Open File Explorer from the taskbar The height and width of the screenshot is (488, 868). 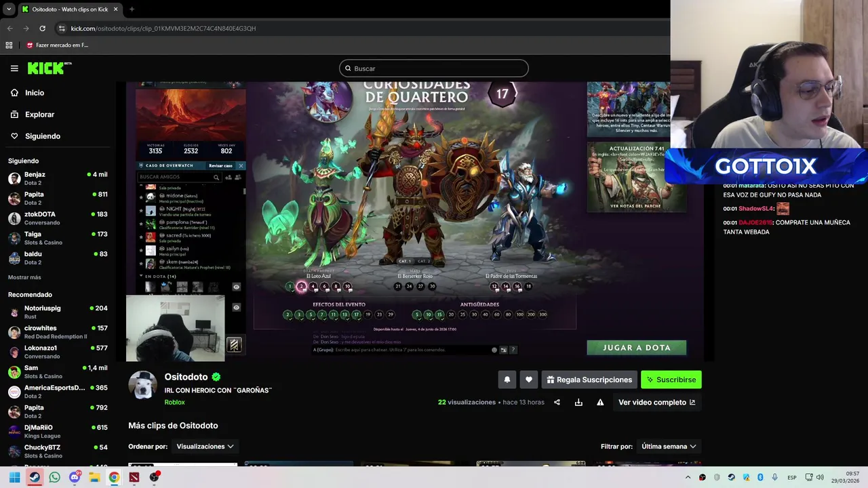coord(94,477)
